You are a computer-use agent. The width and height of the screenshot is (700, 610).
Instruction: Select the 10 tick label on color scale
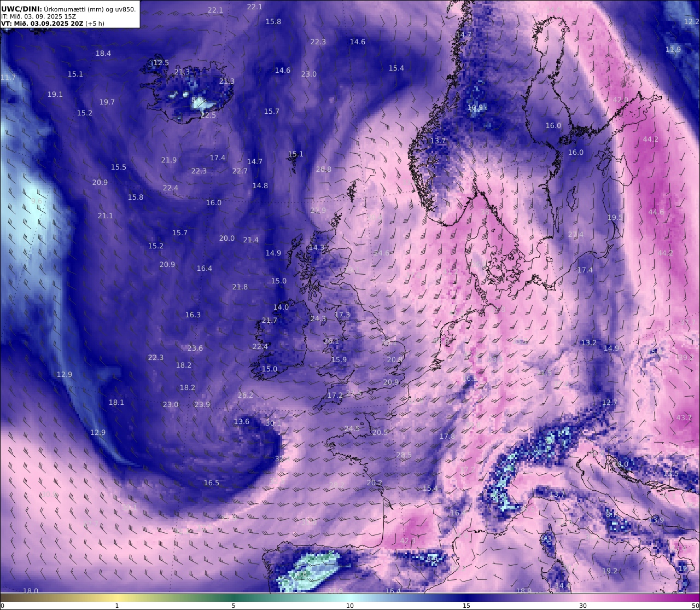[x=350, y=606]
